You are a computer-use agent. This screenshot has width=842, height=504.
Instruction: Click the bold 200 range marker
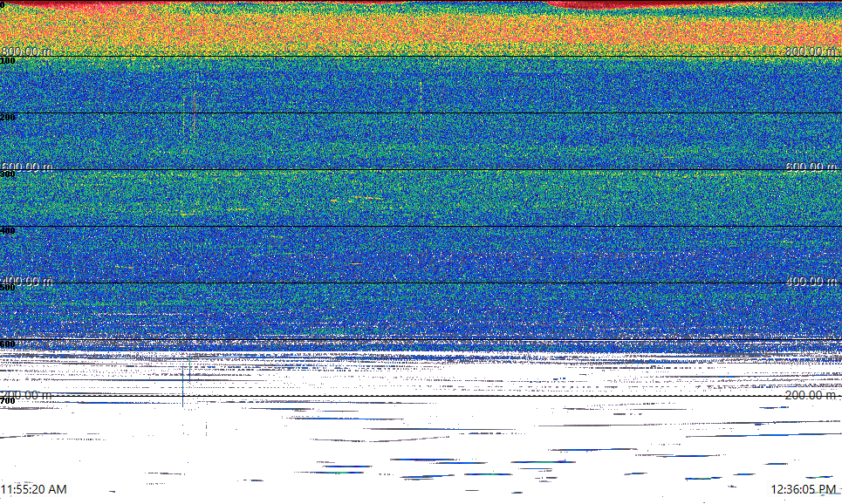click(x=8, y=118)
